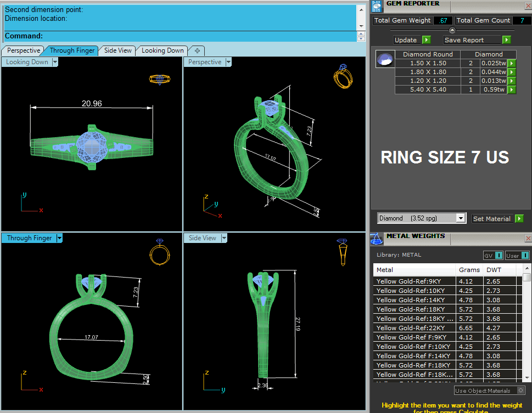
Task: Click the Gem Reporter collapse slider handle
Action: (452, 30)
